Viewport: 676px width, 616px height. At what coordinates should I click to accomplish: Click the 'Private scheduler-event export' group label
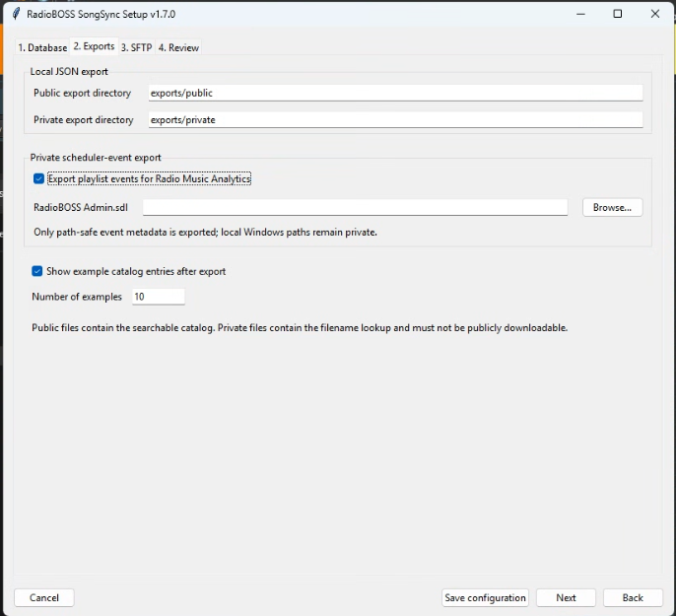coord(96,158)
